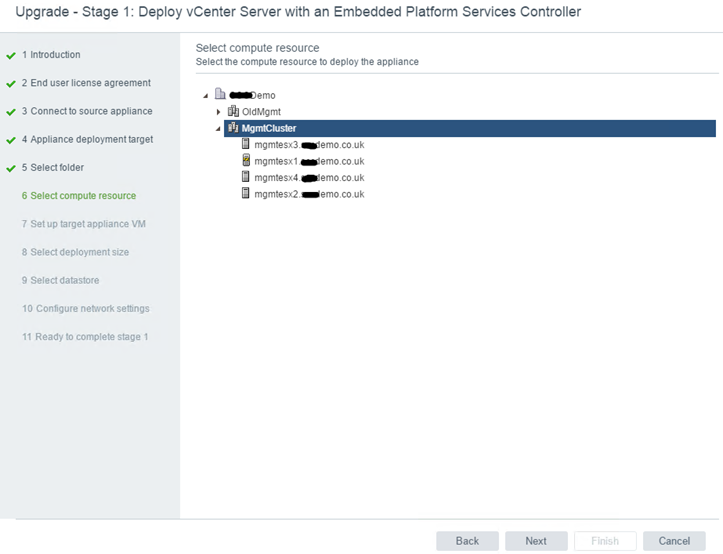
Task: Click the Back button
Action: 467,541
